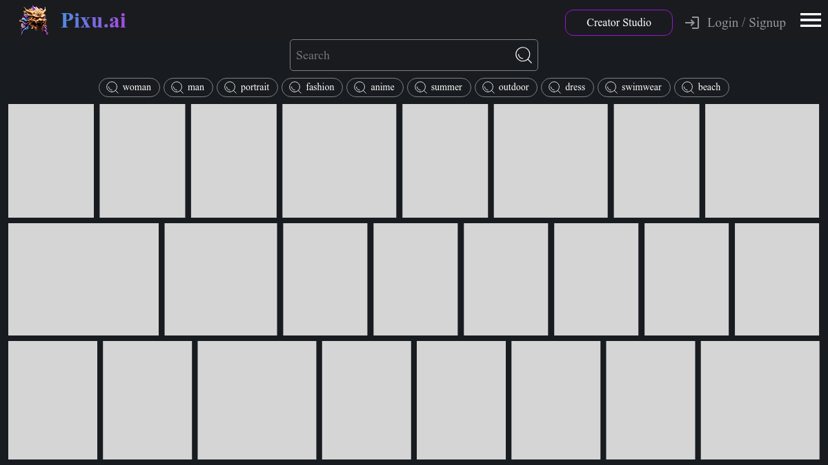828x465 pixels.
Task: Select the dress search tag
Action: tap(567, 87)
